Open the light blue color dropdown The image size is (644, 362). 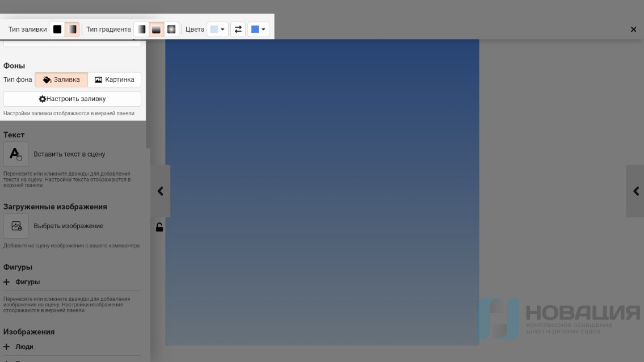click(x=217, y=30)
